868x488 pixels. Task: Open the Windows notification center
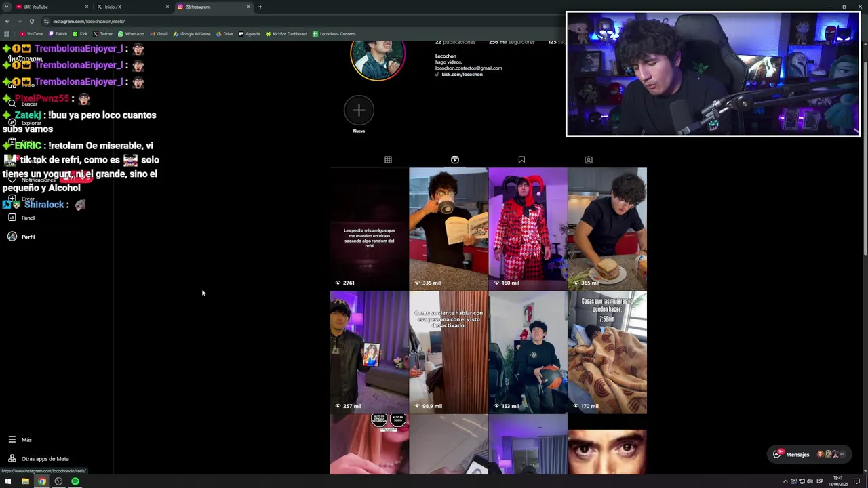pos(856,481)
